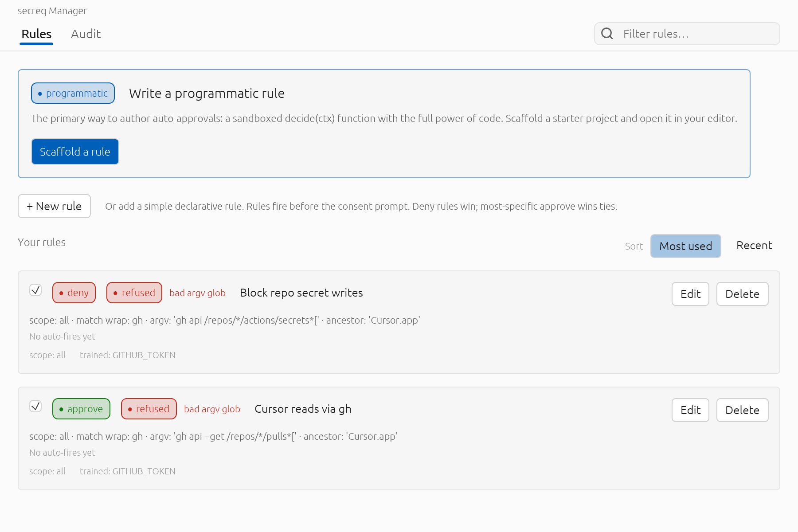Click 'trained: GITHUB_TOKEN' in Cursor reads via gh
The image size is (798, 532).
point(128,471)
